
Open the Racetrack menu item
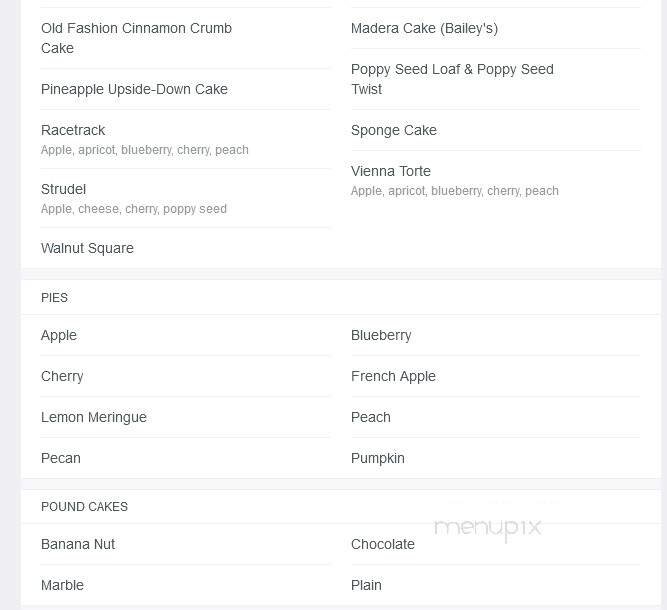click(x=73, y=130)
